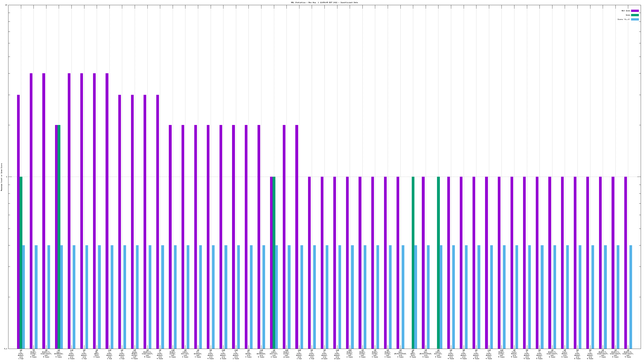644x362 pixels.
Task: Click the 'zen.spamhaus.org 6 hops' axis label
Action: [261, 354]
